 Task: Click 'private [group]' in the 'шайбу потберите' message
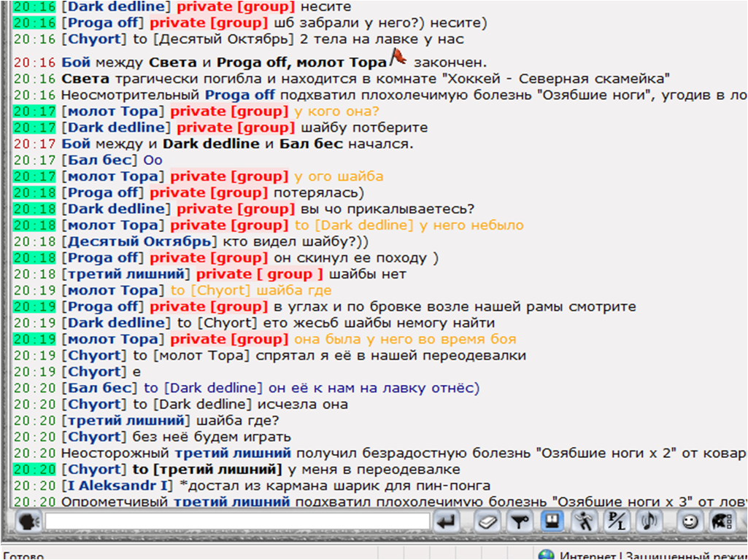click(x=236, y=128)
